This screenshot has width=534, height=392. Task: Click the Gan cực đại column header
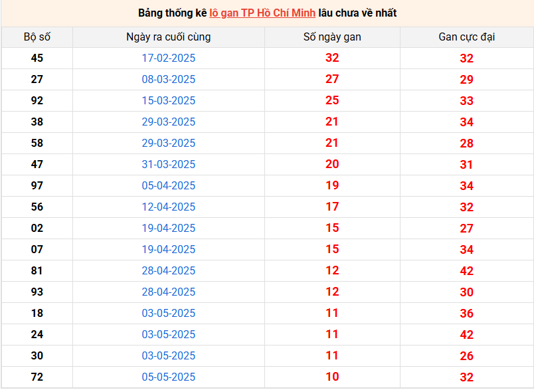[466, 37]
